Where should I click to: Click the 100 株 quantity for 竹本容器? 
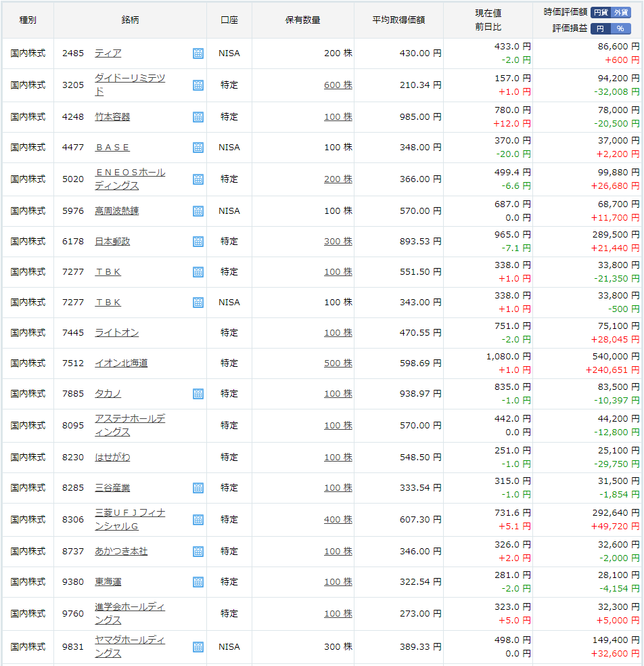tap(338, 117)
